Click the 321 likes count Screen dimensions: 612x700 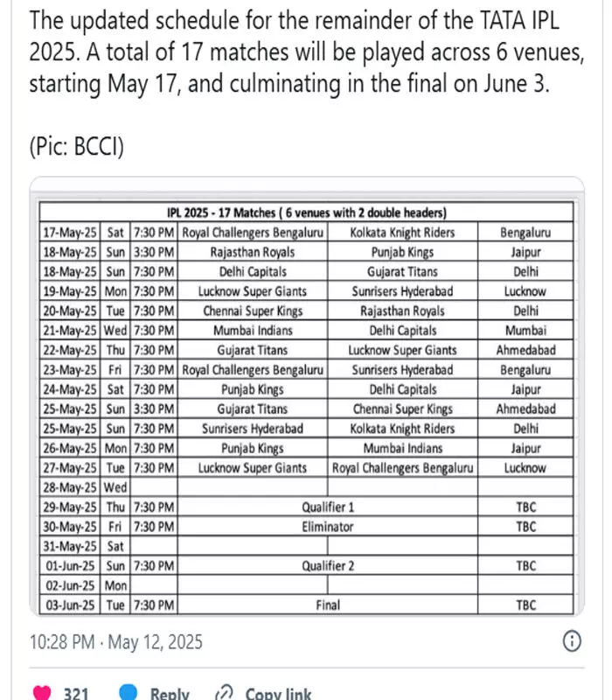click(x=76, y=694)
